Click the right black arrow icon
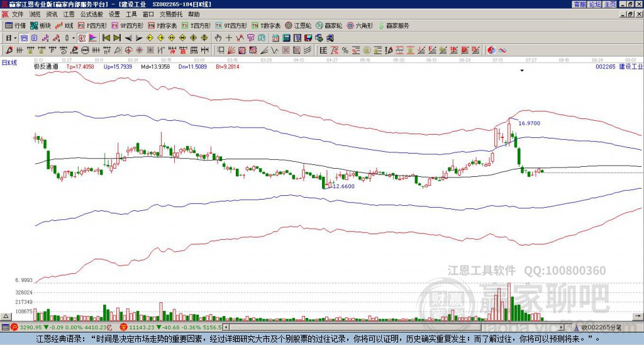Screen dimensions: 644x345 [139, 38]
